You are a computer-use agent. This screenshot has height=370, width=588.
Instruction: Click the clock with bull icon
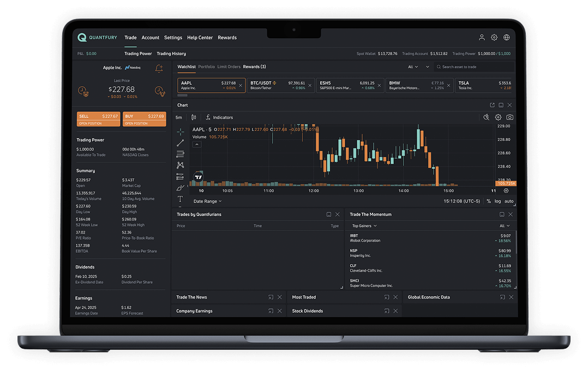[x=160, y=91]
